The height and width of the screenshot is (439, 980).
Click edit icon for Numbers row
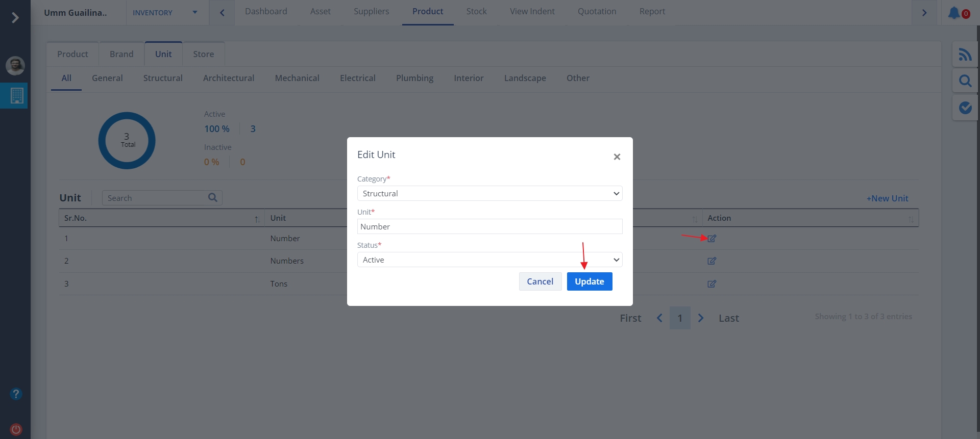pyautogui.click(x=712, y=261)
